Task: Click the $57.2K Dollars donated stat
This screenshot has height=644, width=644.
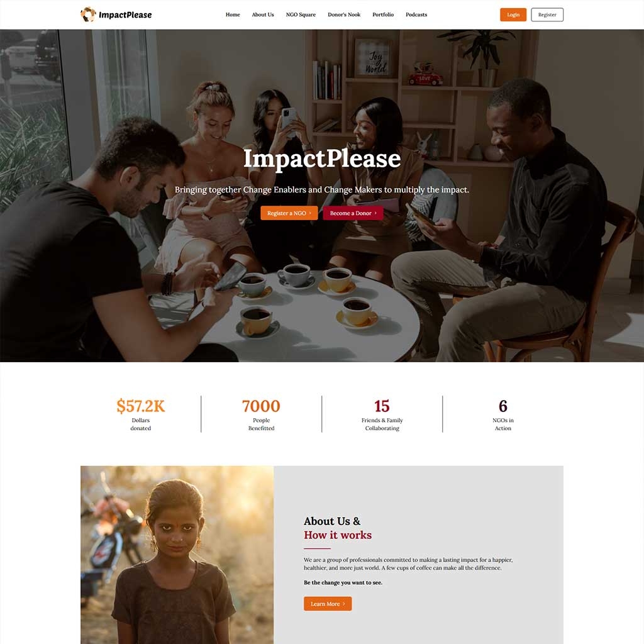Action: 140,414
